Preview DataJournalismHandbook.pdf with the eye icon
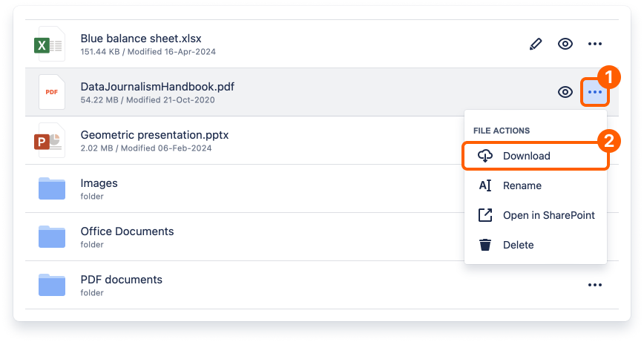 [x=565, y=92]
